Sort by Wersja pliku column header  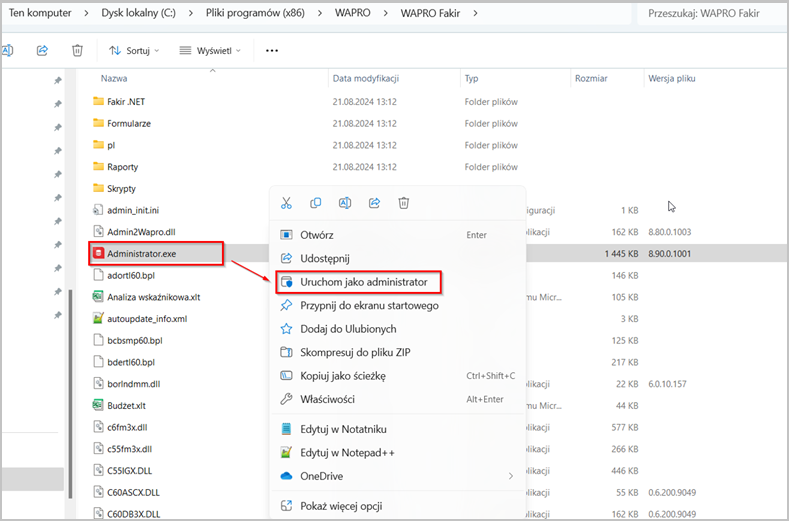672,79
